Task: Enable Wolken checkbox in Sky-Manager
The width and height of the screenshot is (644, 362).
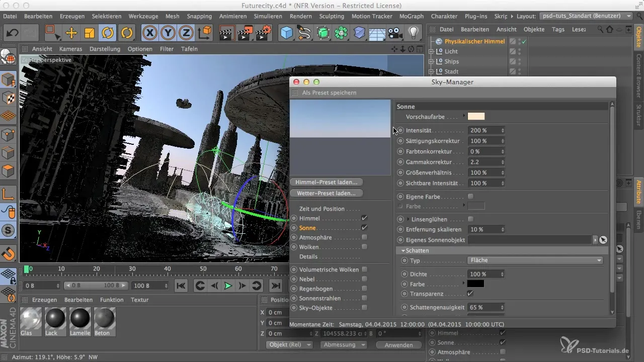Action: tap(364, 247)
